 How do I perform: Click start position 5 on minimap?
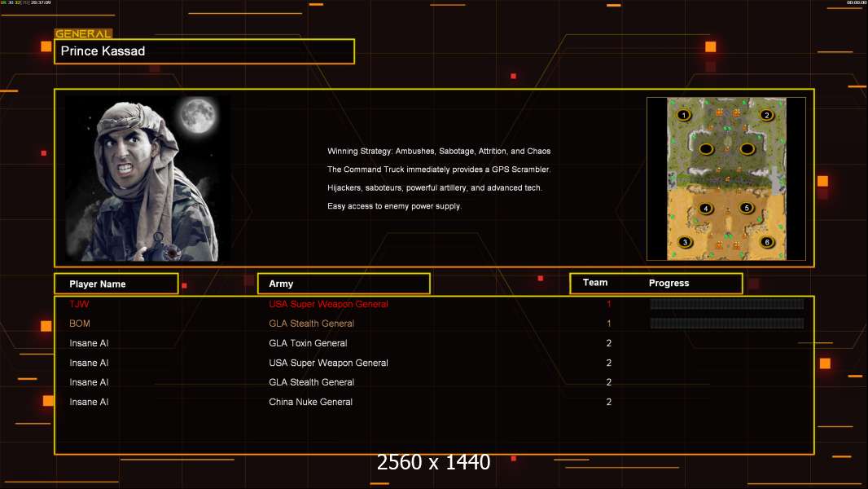(746, 208)
